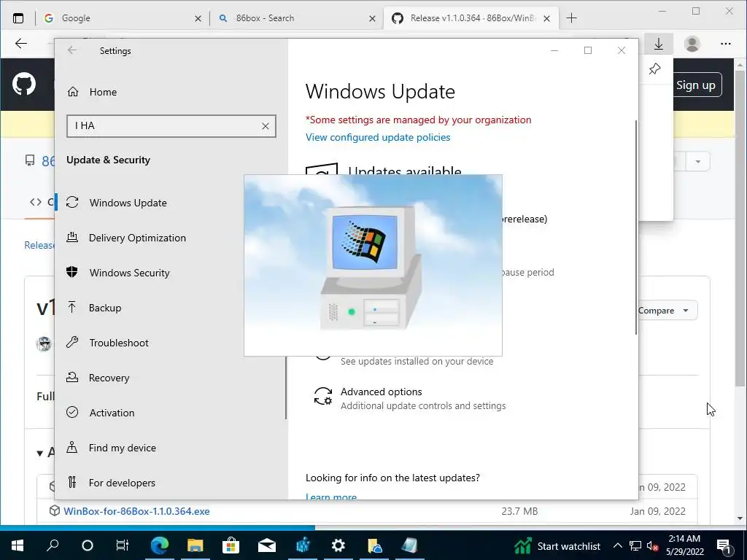Screen dimensions: 747x560
Task: Go back using Settings back arrow
Action: click(72, 50)
